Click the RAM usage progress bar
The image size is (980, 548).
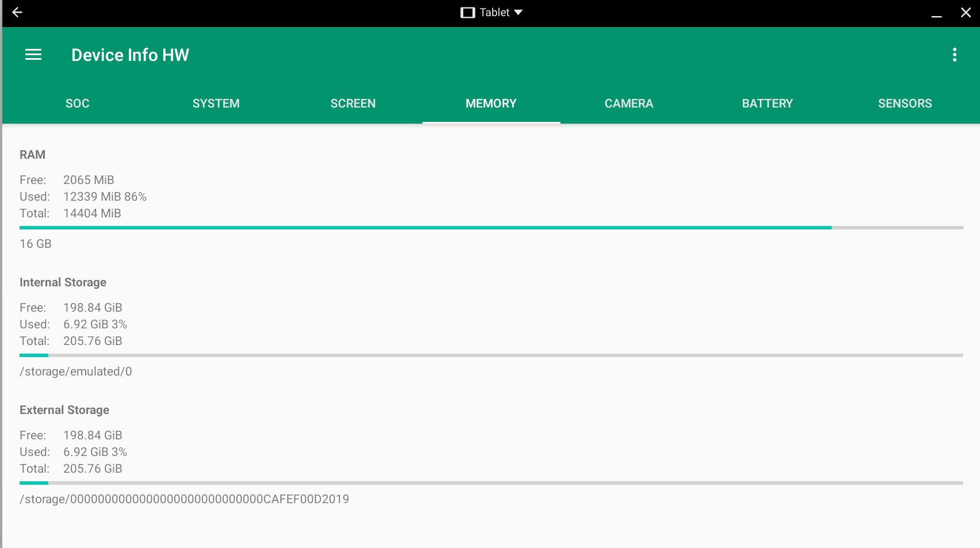pos(491,228)
